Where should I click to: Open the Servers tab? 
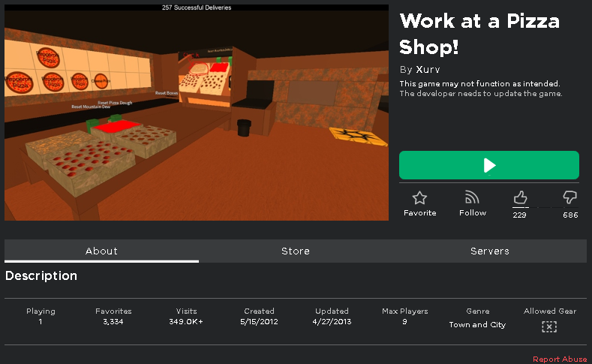click(x=490, y=251)
